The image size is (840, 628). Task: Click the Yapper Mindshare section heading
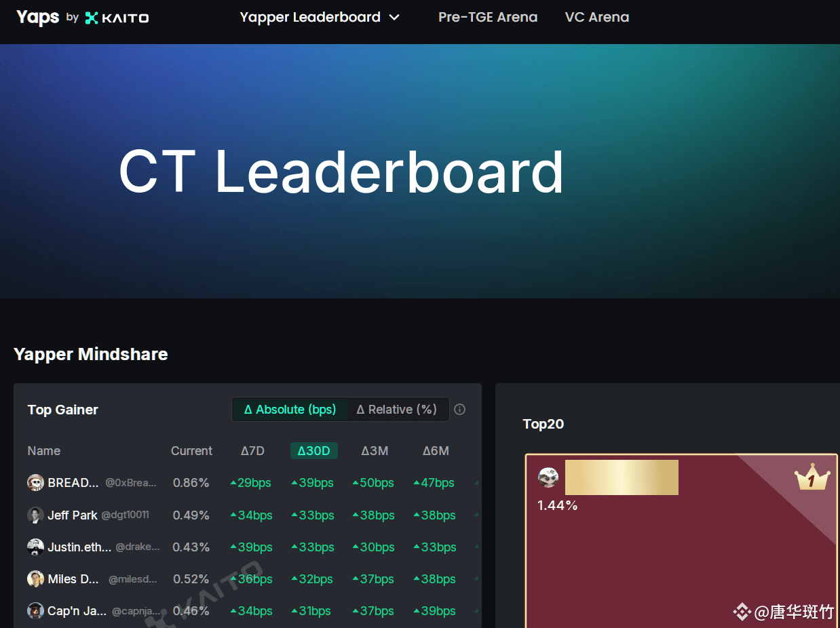point(91,354)
